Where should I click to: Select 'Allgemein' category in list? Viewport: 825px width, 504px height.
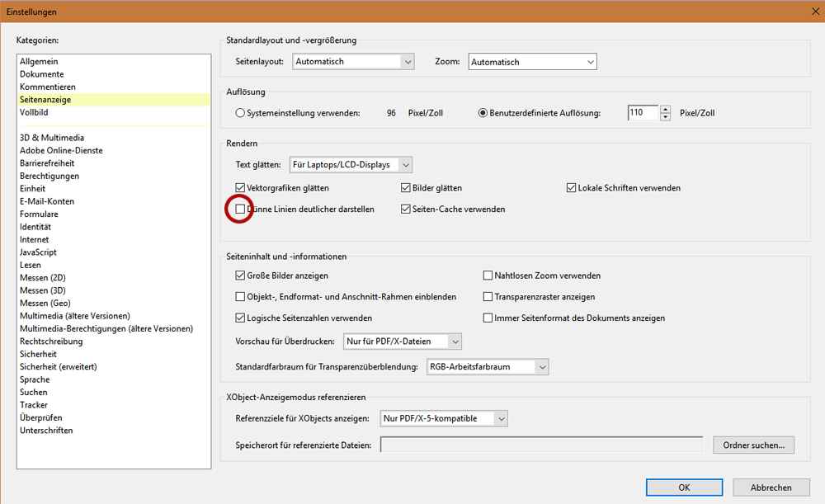tap(39, 62)
